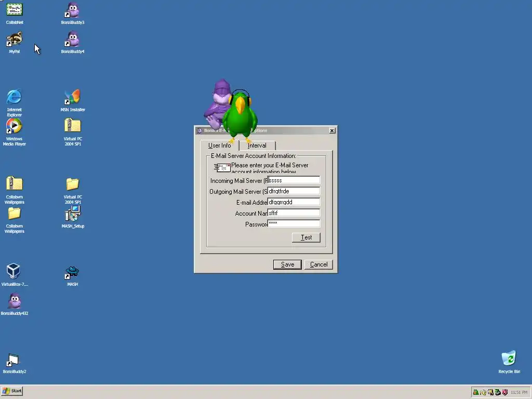532x399 pixels.
Task: Click the green parrot system tray icon
Action: 476,392
